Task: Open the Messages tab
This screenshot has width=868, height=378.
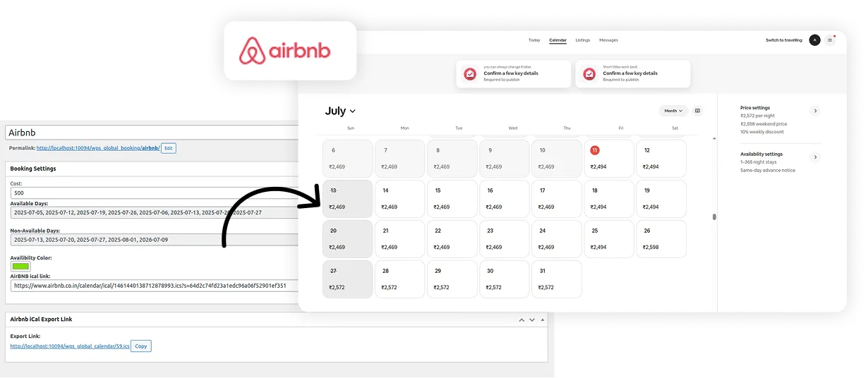Action: (x=608, y=40)
